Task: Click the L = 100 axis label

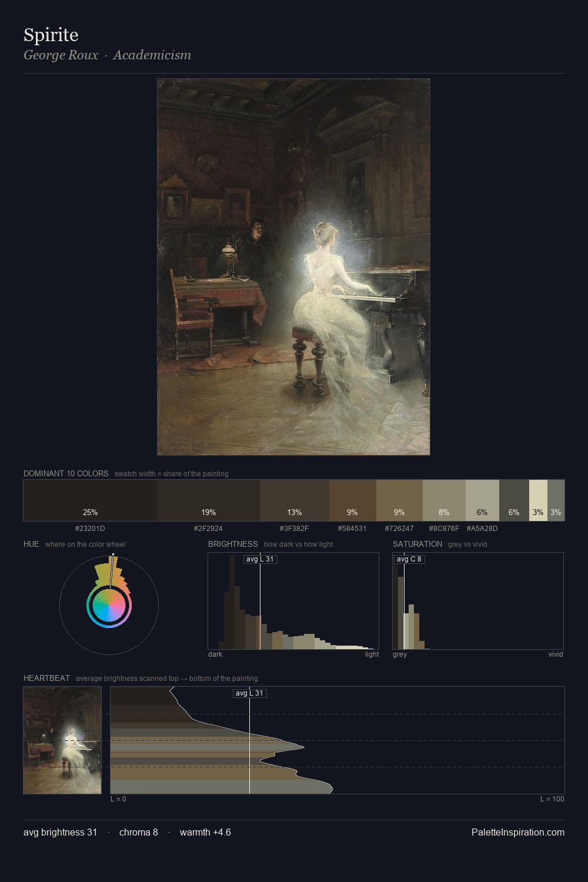Action: pyautogui.click(x=552, y=799)
